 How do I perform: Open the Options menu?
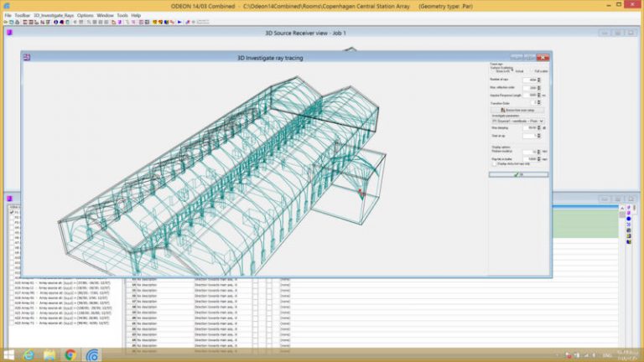[x=86, y=15]
